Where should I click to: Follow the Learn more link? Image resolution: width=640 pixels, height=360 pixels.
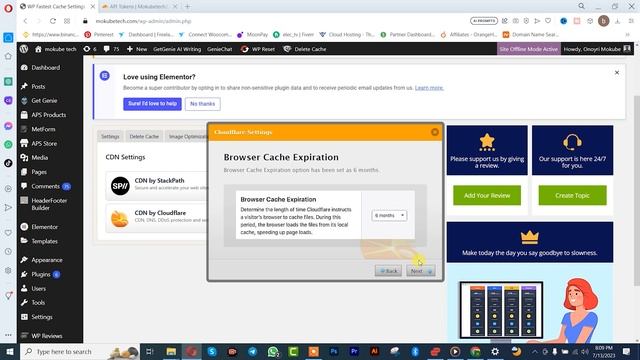coord(429,88)
